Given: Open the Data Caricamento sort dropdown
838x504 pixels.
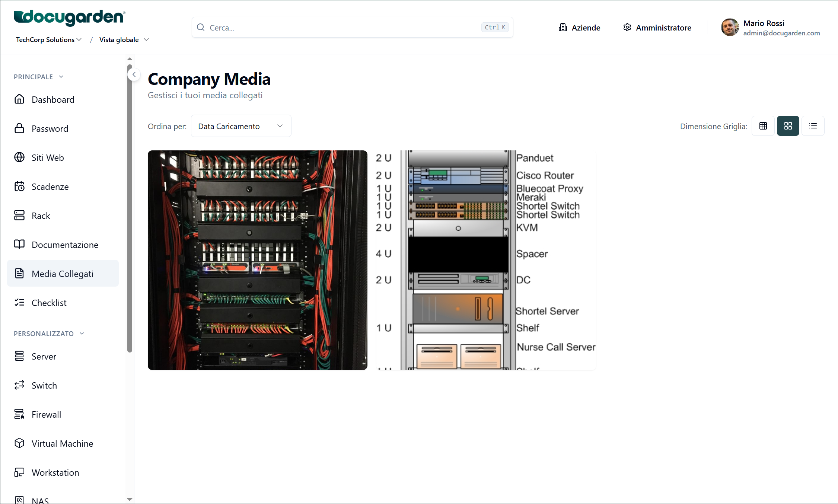Looking at the screenshot, I should coord(241,126).
